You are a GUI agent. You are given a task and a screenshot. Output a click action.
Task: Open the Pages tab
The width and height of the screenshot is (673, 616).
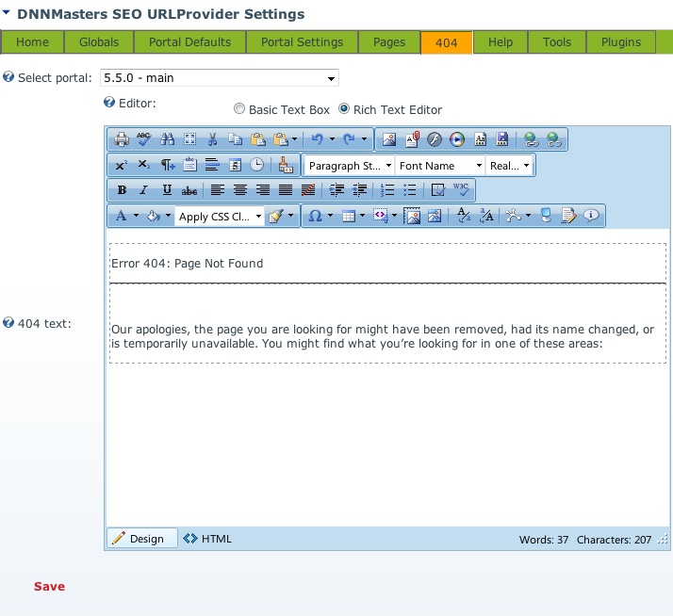click(389, 42)
